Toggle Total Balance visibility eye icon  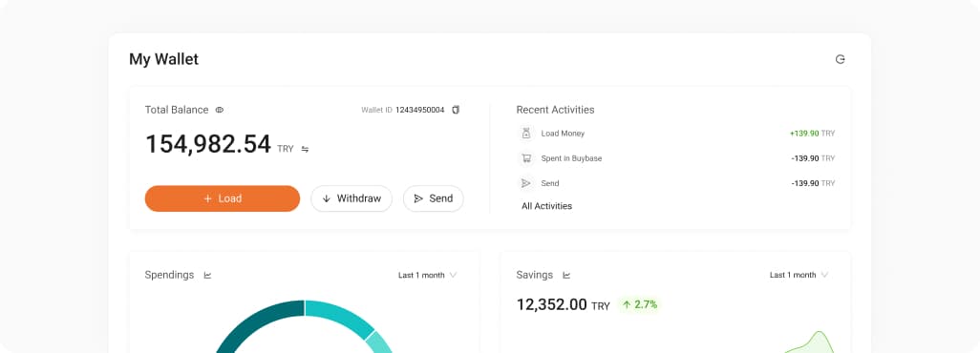click(220, 110)
